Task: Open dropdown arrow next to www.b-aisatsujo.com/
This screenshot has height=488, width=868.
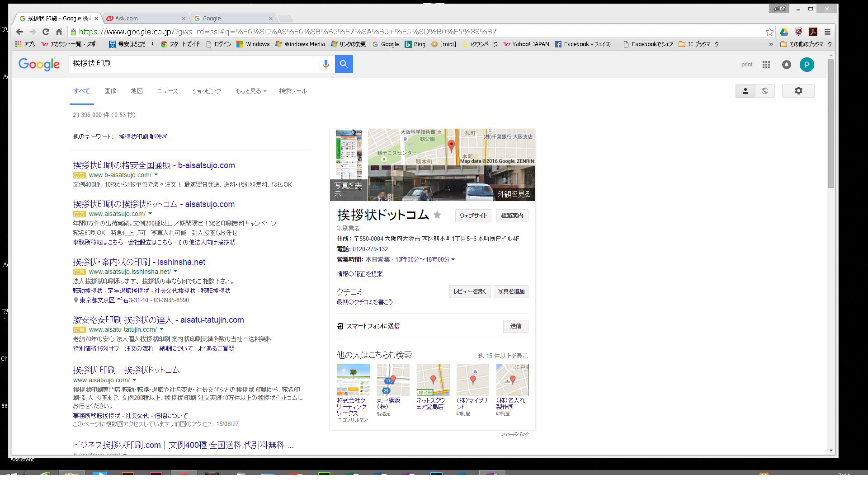Action: [156, 174]
